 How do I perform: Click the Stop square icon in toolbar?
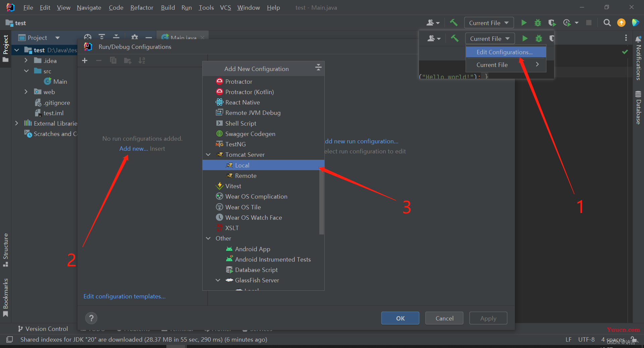click(589, 23)
